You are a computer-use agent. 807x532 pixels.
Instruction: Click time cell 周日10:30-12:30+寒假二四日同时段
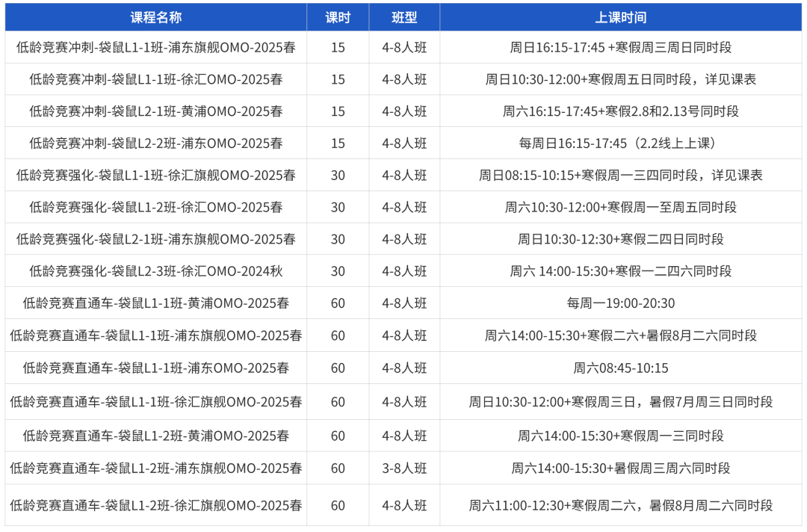click(x=621, y=239)
